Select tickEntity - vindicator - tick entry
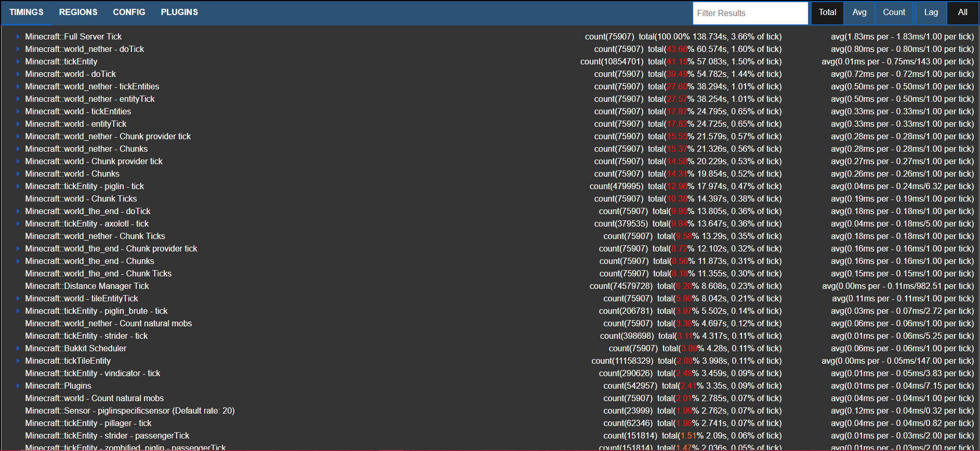Image resolution: width=980 pixels, height=451 pixels. coord(92,374)
